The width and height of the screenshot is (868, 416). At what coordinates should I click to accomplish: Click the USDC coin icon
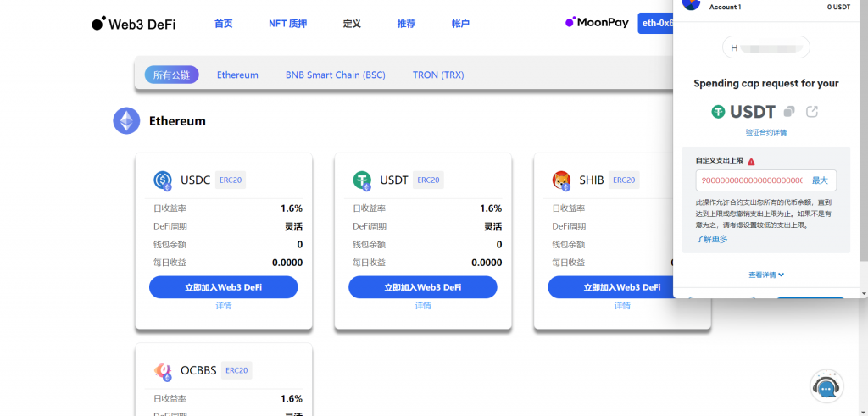[163, 180]
